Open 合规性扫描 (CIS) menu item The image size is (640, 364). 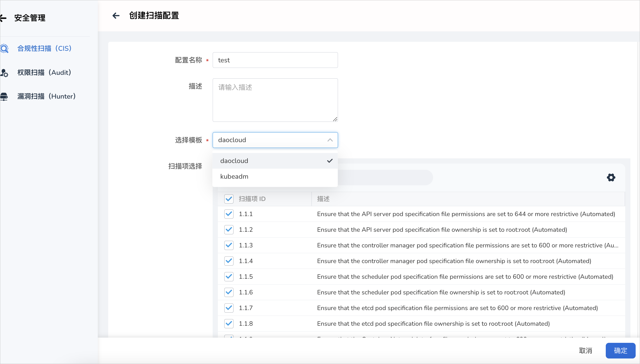[44, 48]
